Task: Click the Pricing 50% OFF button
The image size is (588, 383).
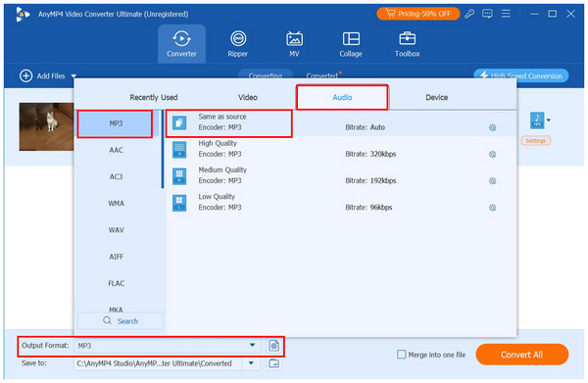Action: pyautogui.click(x=418, y=14)
